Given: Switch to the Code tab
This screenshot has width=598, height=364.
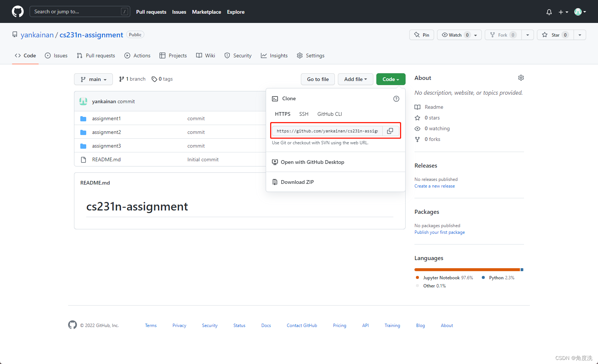Looking at the screenshot, I should pyautogui.click(x=25, y=55).
